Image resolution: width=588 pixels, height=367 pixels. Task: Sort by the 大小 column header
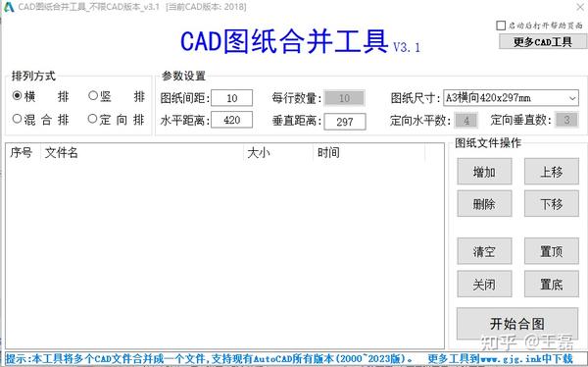point(278,152)
